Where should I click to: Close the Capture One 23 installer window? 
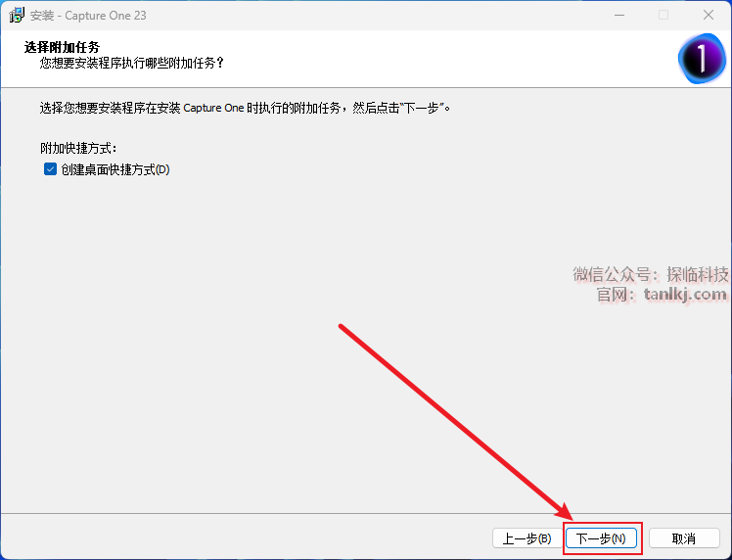pos(709,15)
